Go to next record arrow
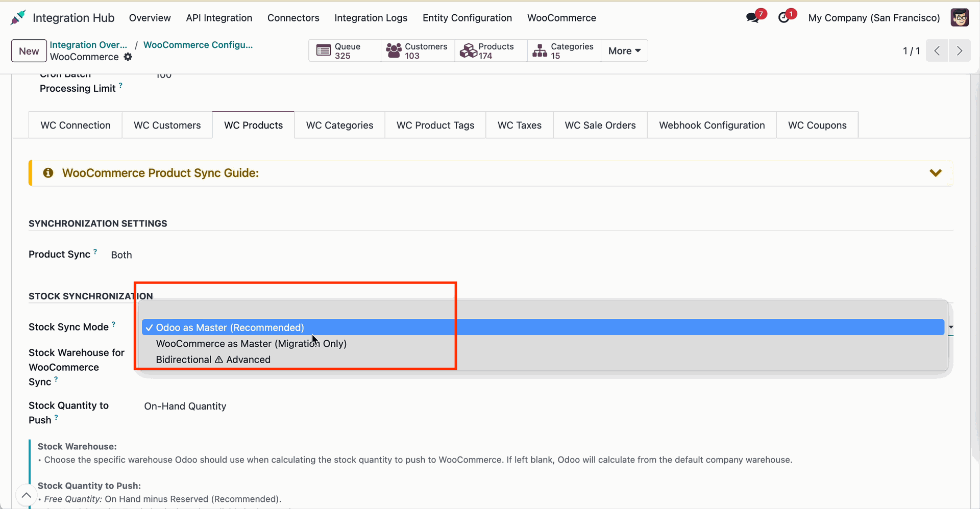This screenshot has width=980, height=509. (x=960, y=51)
